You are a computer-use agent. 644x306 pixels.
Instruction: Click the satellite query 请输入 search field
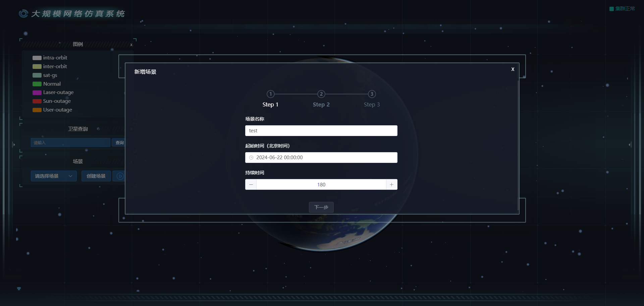(70, 142)
